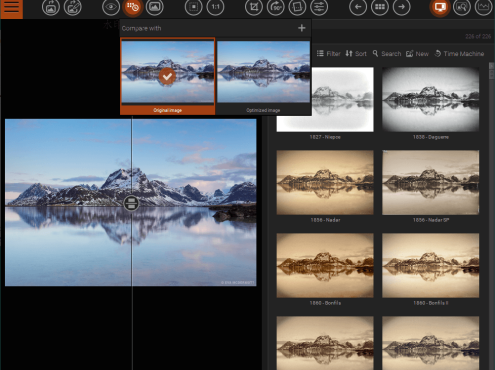Click the save-as pencil icon

pos(72,7)
